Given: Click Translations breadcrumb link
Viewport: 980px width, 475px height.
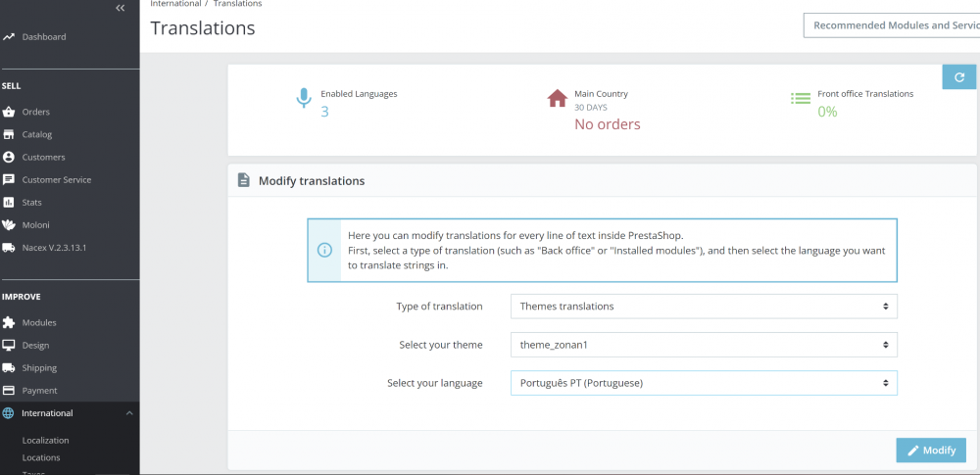Looking at the screenshot, I should coord(237,4).
